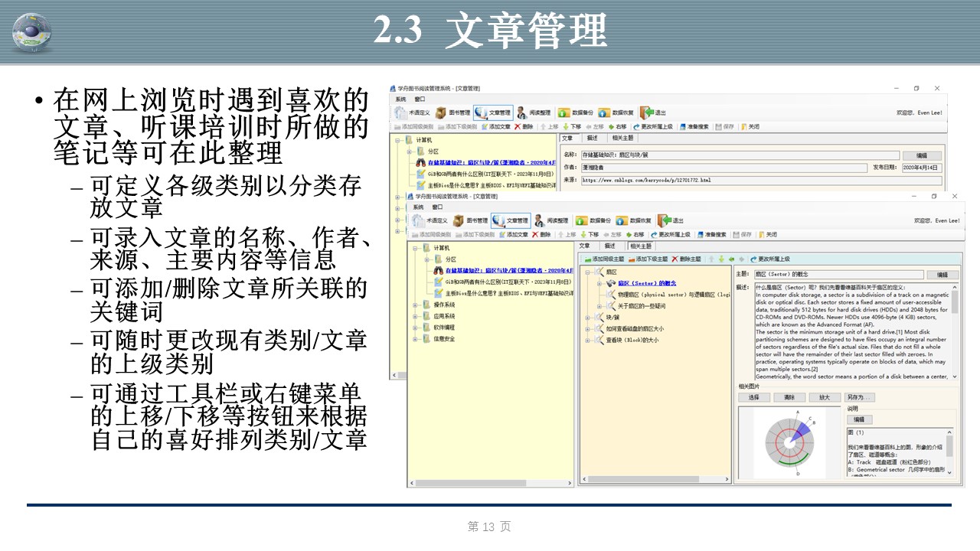Open the 系统 menu in the front window
The width and height of the screenshot is (980, 551).
(x=418, y=207)
